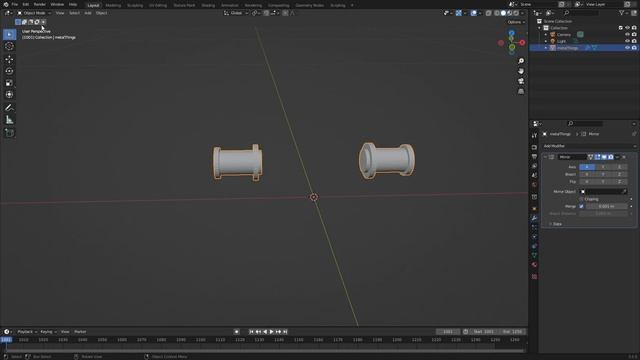The width and height of the screenshot is (640, 360).
Task: Remove the Mirror modifier with X button
Action: (x=624, y=157)
